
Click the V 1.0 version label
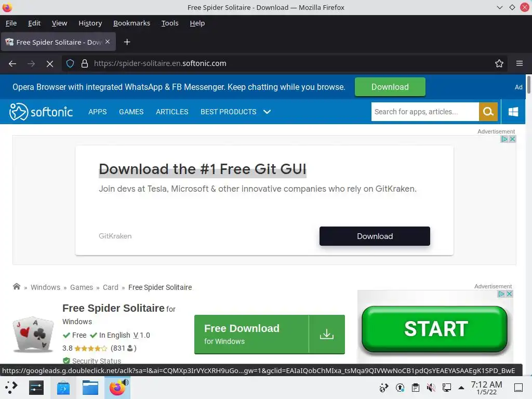141,335
